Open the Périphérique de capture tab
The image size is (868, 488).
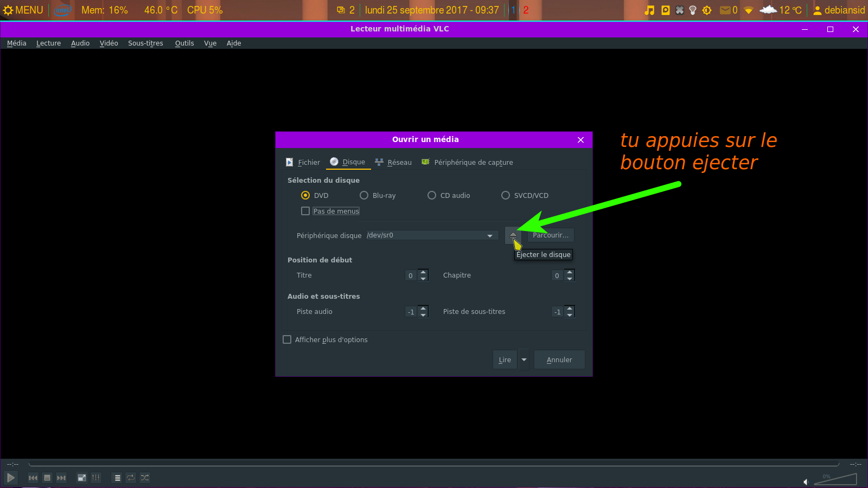[467, 162]
